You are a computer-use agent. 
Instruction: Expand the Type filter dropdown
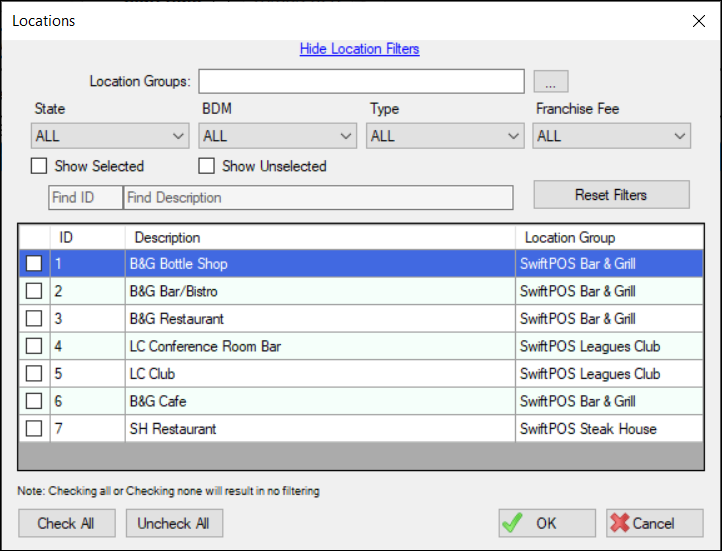(x=445, y=136)
